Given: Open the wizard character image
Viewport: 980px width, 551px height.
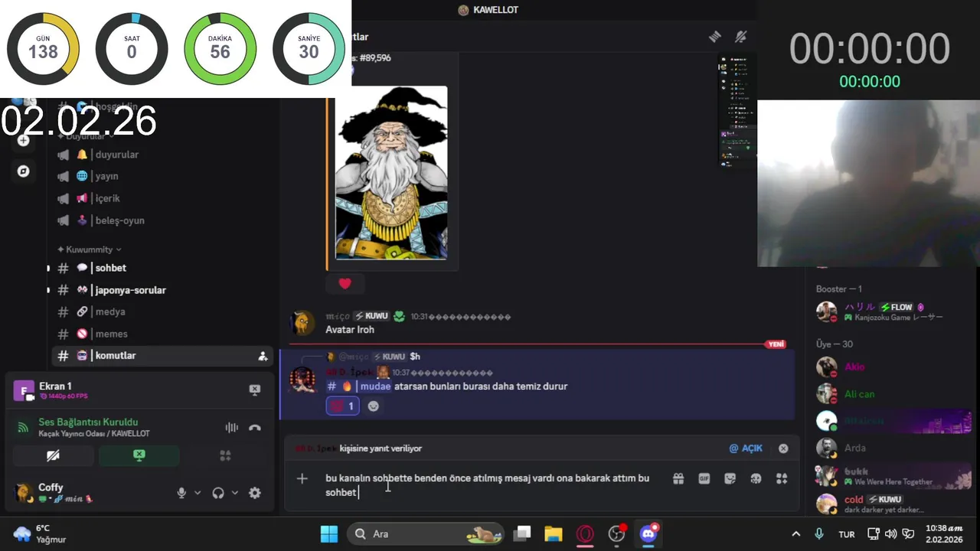Looking at the screenshot, I should coord(391,173).
